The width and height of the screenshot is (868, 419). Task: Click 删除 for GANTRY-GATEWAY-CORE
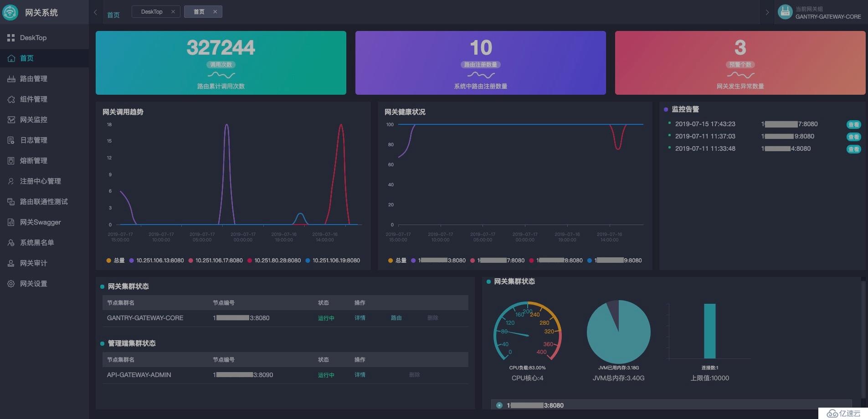pos(433,318)
